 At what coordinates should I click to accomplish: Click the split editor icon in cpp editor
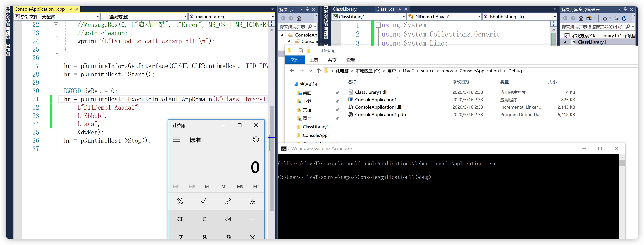[x=272, y=24]
